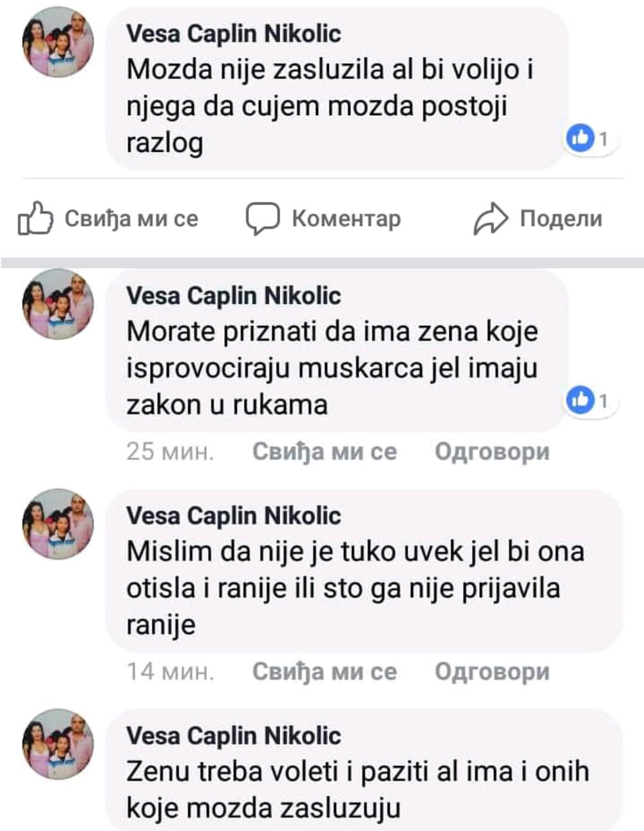Click the '14 мин.' comment timestamp
This screenshot has height=831, width=644.
169,672
